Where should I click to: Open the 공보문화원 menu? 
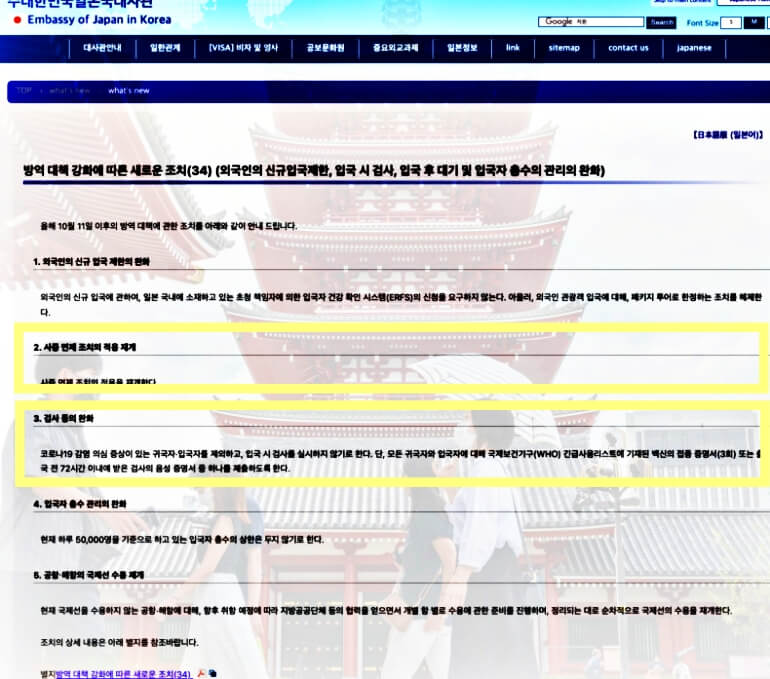pos(325,48)
